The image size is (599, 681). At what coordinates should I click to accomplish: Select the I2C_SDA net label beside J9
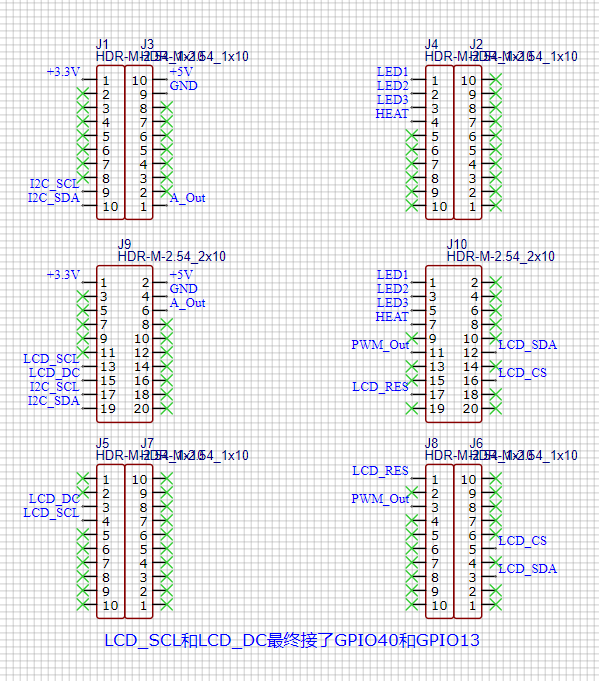54,400
